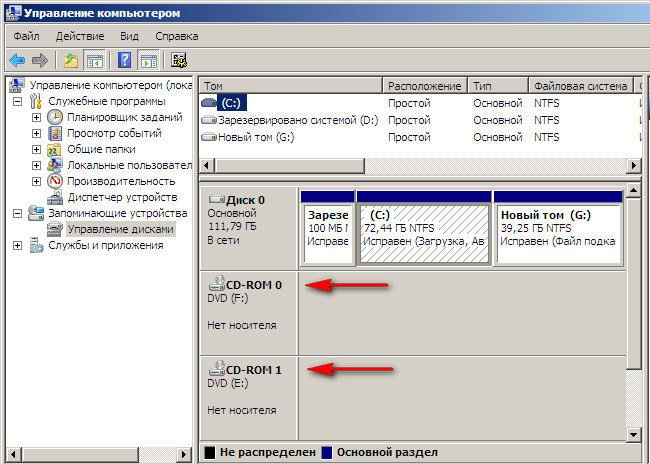Open the Действие menu
Image resolution: width=650 pixels, height=464 pixels.
(79, 35)
